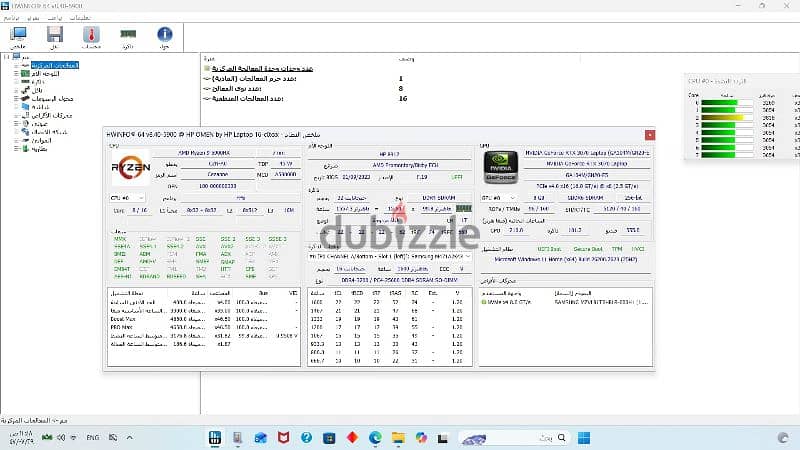Open Copilot from the taskbar

421,437
